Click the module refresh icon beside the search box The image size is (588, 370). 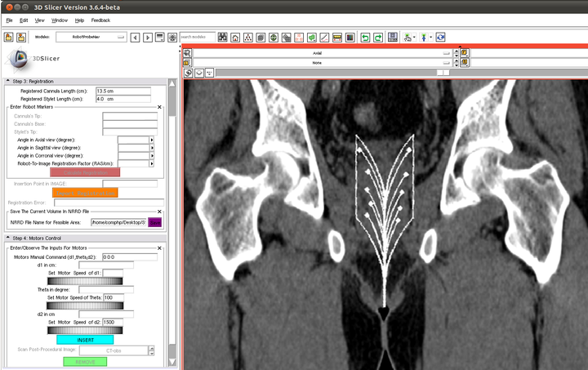(172, 37)
